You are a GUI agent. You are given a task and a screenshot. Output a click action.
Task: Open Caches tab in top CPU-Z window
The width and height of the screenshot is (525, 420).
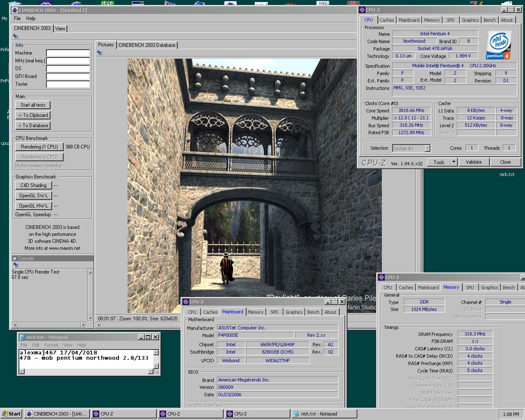click(x=386, y=20)
